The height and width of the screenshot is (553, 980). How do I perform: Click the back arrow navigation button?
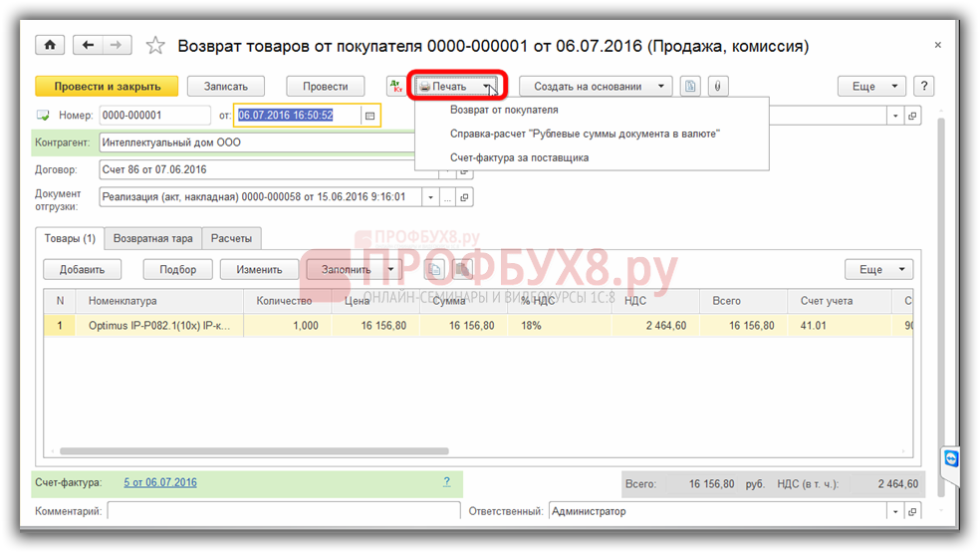click(89, 46)
